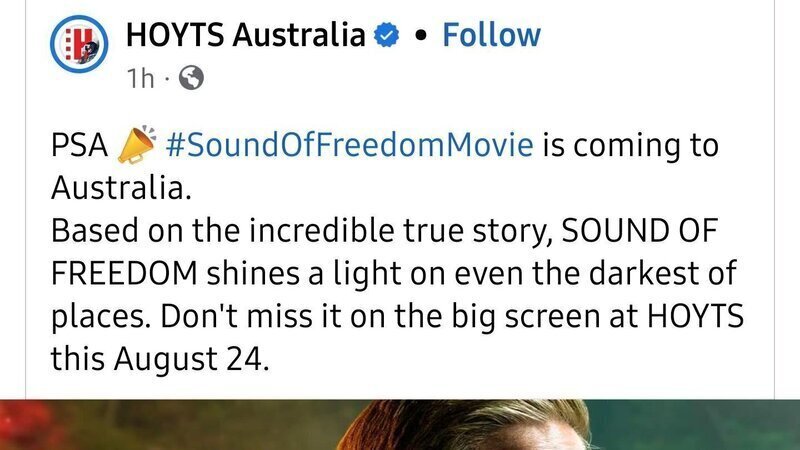The height and width of the screenshot is (450, 800).
Task: Open the #SoundOfFreedomMovie hashtag
Action: point(349,145)
